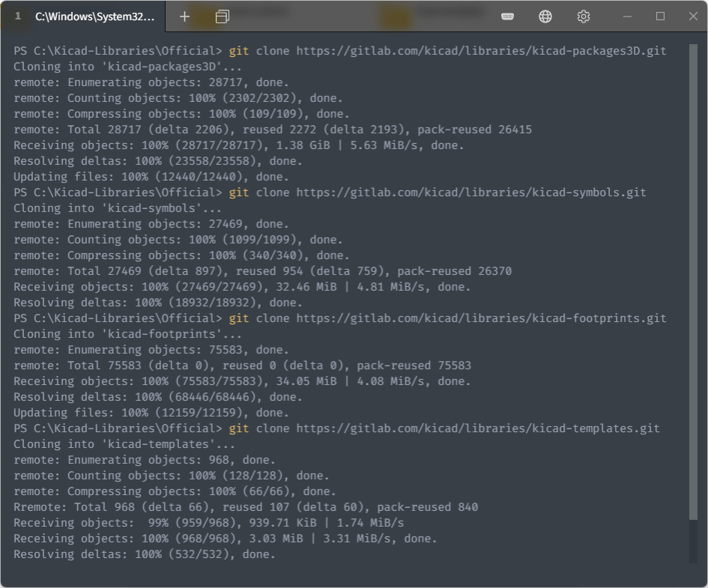Screen dimensions: 708x588
Task: Click line containing "34.05 MiB | 4.08 MiB/s"
Action: (x=242, y=381)
